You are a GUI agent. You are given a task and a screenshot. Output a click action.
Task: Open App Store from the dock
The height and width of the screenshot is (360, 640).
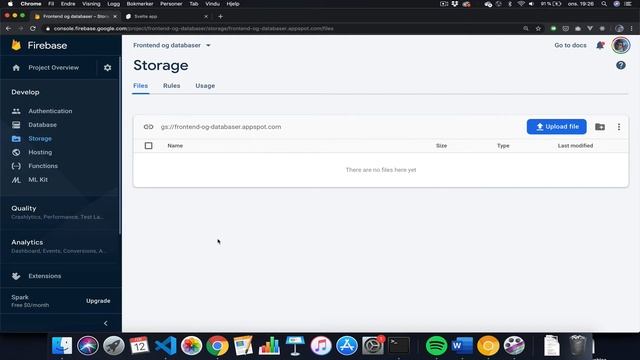pyautogui.click(x=347, y=346)
